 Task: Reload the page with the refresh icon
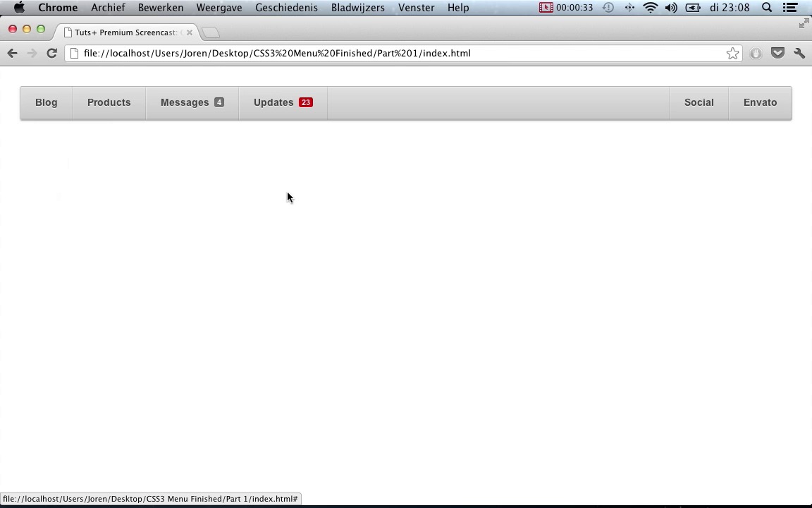coord(51,54)
